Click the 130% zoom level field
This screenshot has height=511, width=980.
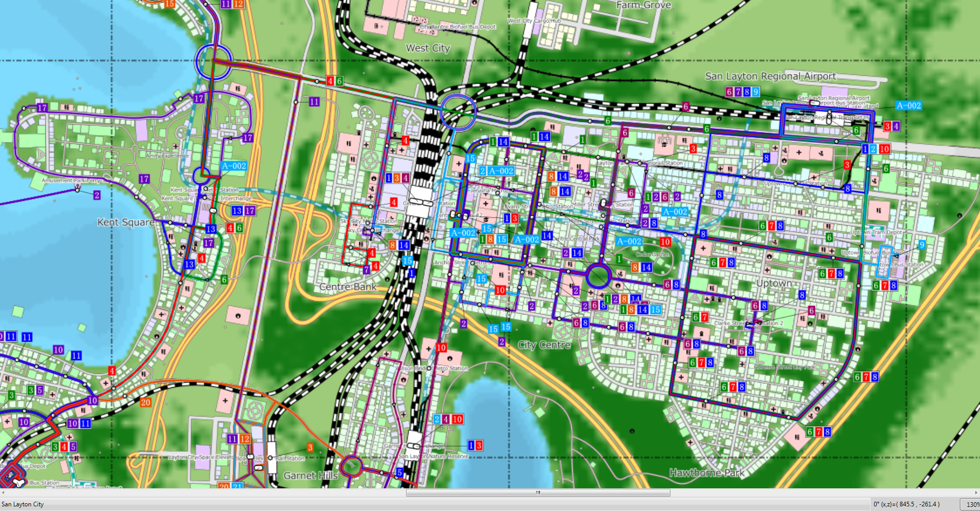971,504
